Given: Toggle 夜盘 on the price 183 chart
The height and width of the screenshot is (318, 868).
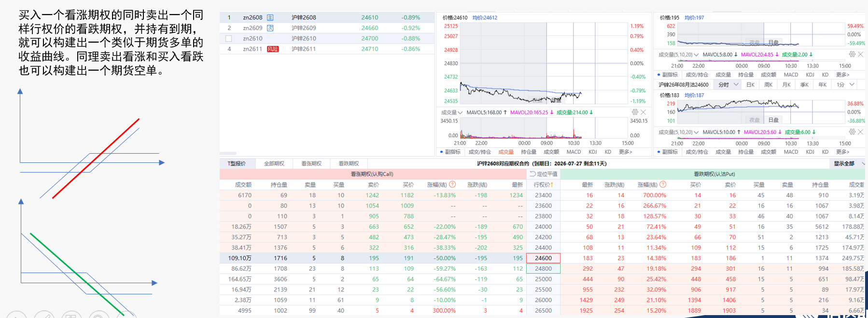Looking at the screenshot, I should coord(755,120).
